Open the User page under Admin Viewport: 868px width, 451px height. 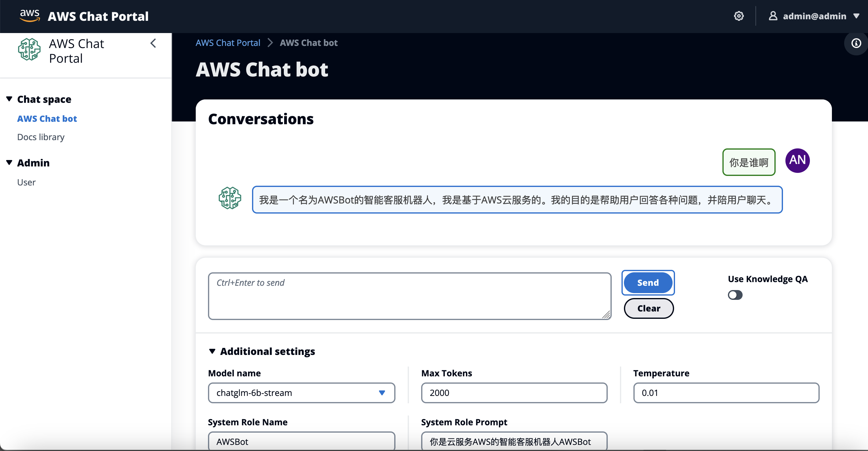click(x=26, y=182)
